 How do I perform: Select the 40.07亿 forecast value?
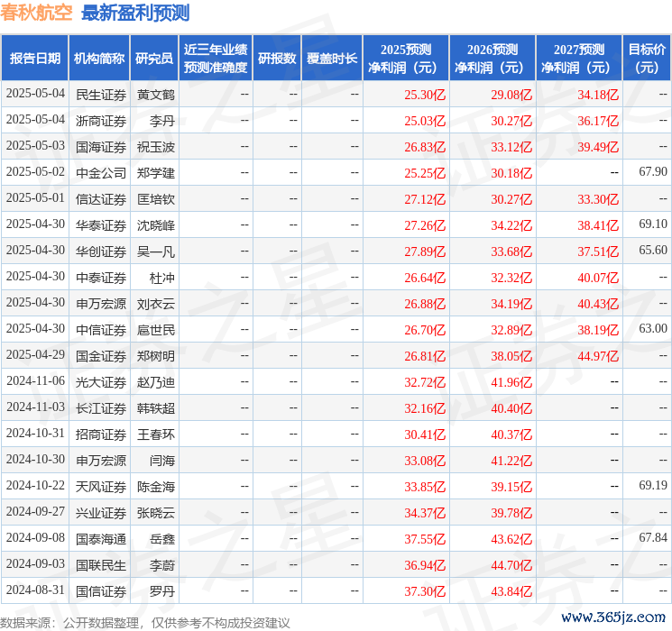[x=598, y=278]
